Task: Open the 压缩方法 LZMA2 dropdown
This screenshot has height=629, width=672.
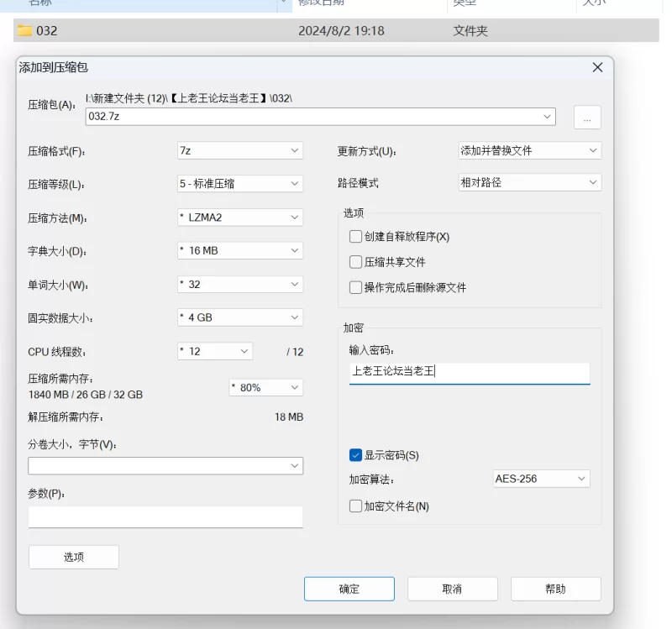Action: [239, 218]
